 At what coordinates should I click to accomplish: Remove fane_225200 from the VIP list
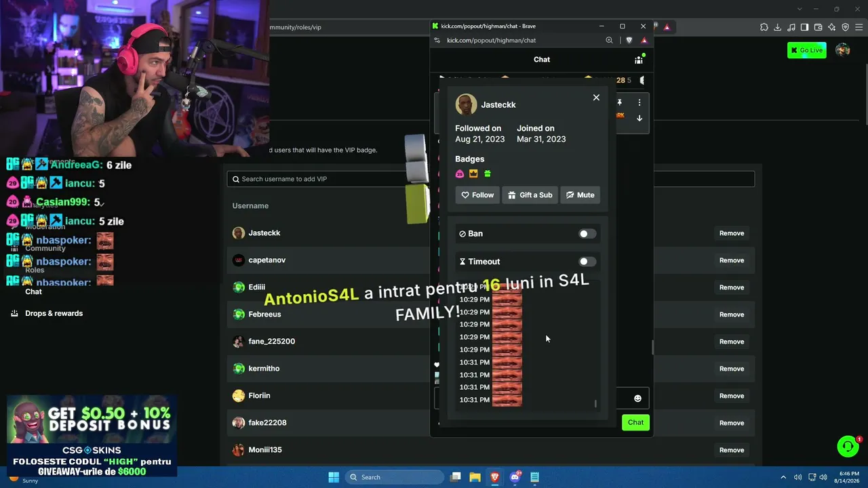[x=732, y=342]
